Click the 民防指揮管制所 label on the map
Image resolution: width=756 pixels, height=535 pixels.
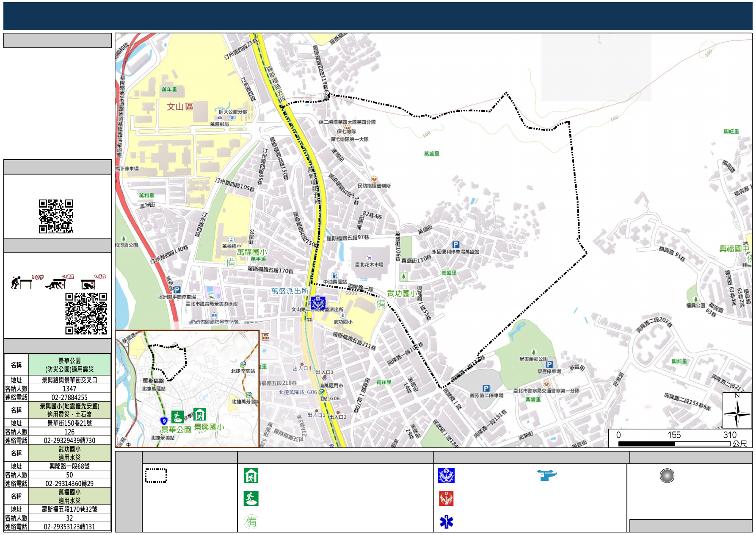click(x=374, y=186)
